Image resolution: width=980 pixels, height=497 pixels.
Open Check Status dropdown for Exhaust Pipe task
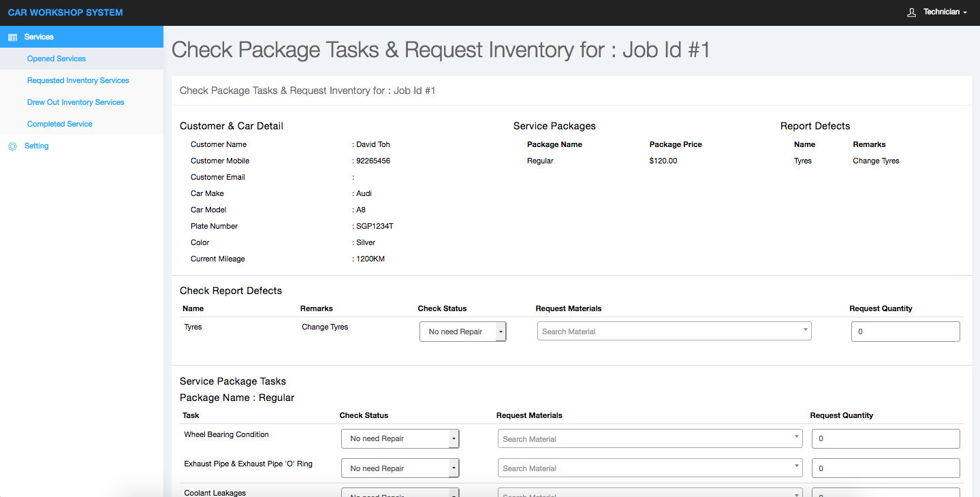pyautogui.click(x=400, y=468)
